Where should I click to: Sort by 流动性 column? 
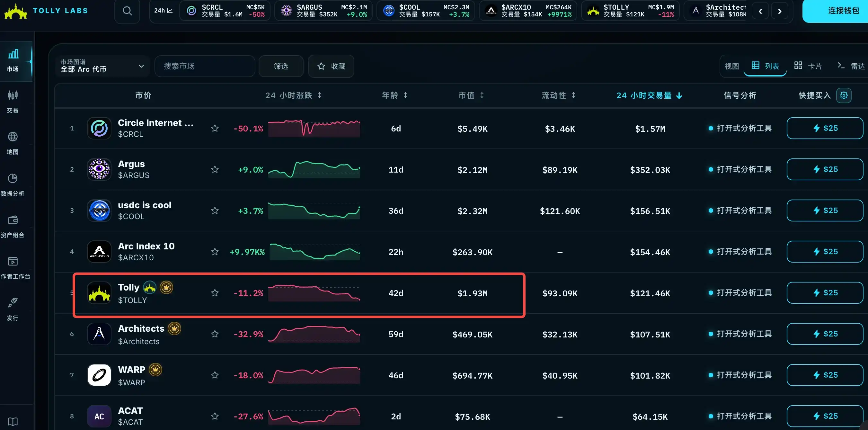click(x=558, y=95)
